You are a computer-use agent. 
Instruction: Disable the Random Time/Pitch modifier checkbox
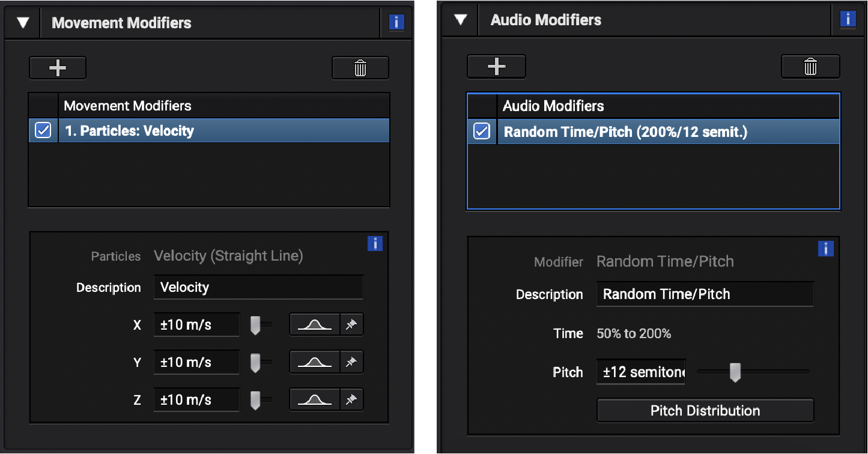(x=481, y=131)
